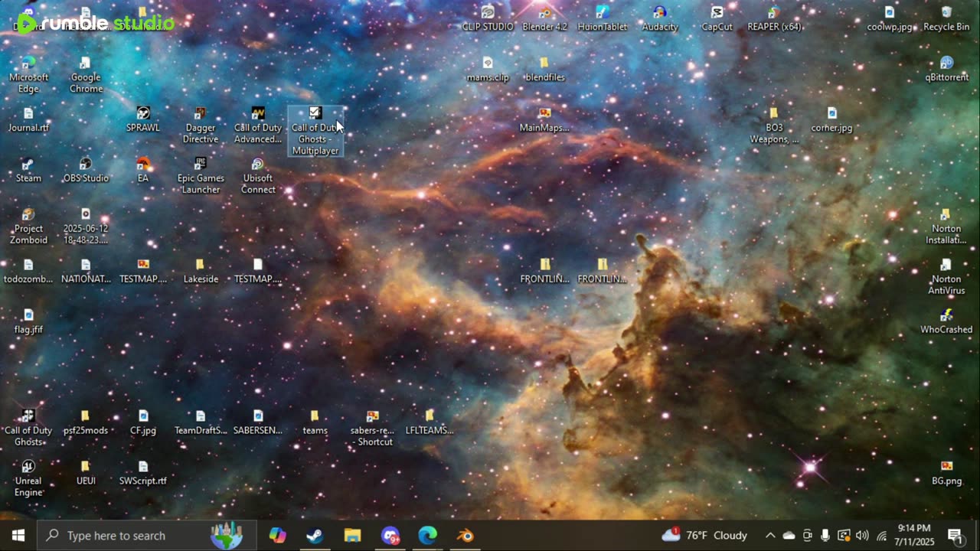Select Call of Duty Ghosts - Multiplayer shortcut
The image size is (980, 551).
(315, 131)
